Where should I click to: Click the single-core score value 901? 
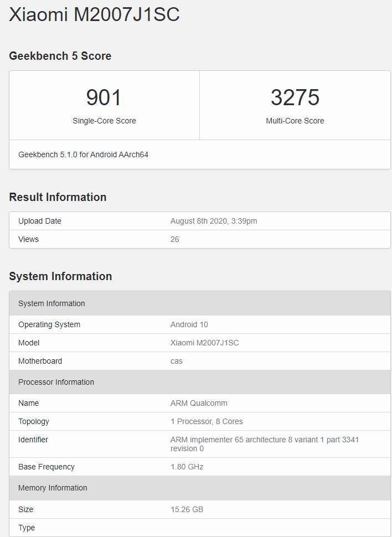(x=104, y=97)
